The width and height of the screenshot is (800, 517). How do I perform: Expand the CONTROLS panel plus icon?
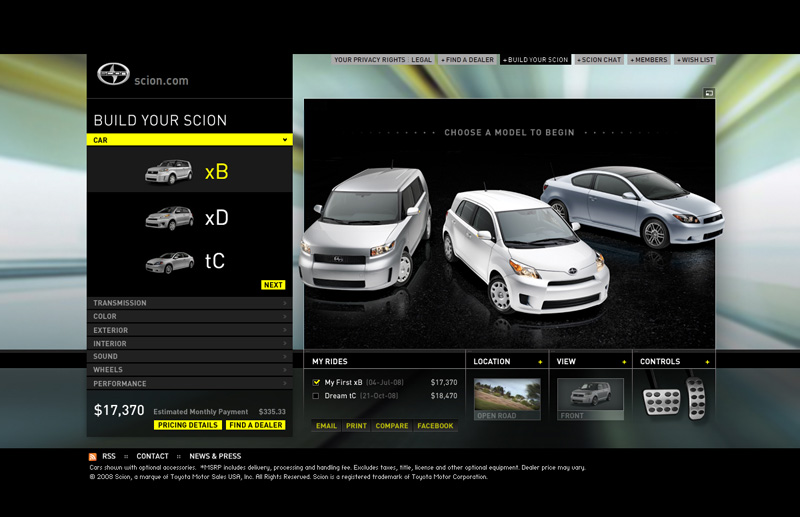707,362
